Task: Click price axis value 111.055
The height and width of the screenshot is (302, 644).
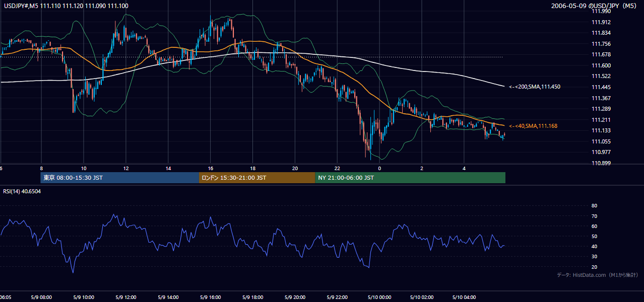Action: pyautogui.click(x=601, y=142)
